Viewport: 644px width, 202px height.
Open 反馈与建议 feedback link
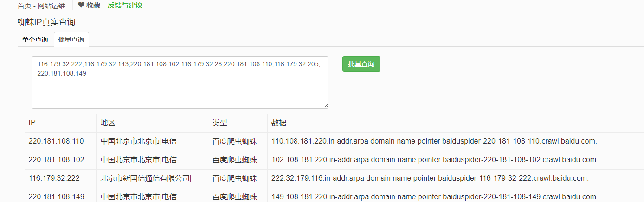tap(125, 6)
